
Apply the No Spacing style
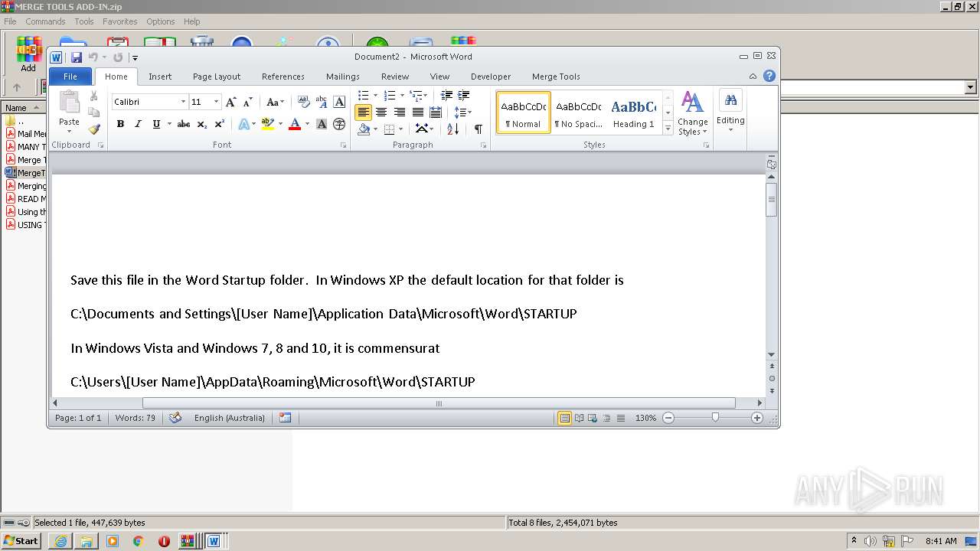point(579,112)
